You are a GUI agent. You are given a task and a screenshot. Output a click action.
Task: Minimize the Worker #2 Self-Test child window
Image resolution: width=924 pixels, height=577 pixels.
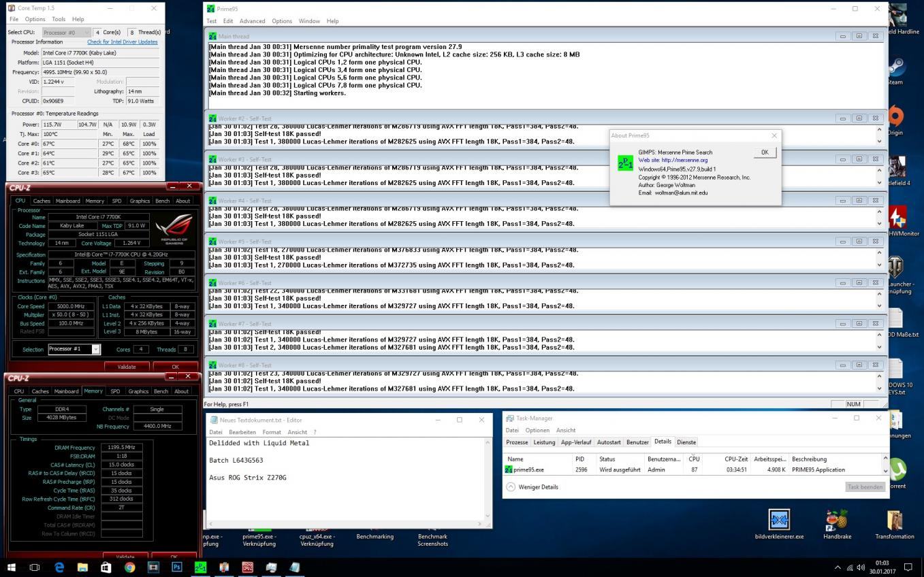click(842, 118)
